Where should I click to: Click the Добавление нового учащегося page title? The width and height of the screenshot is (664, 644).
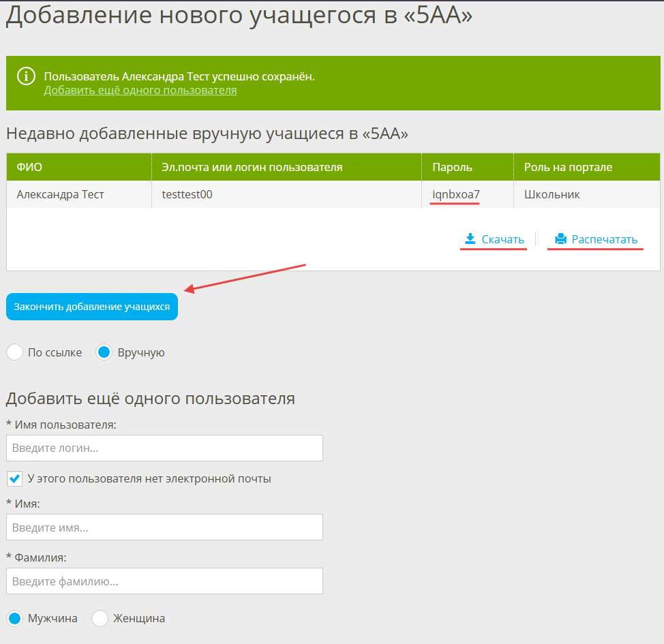click(x=239, y=15)
